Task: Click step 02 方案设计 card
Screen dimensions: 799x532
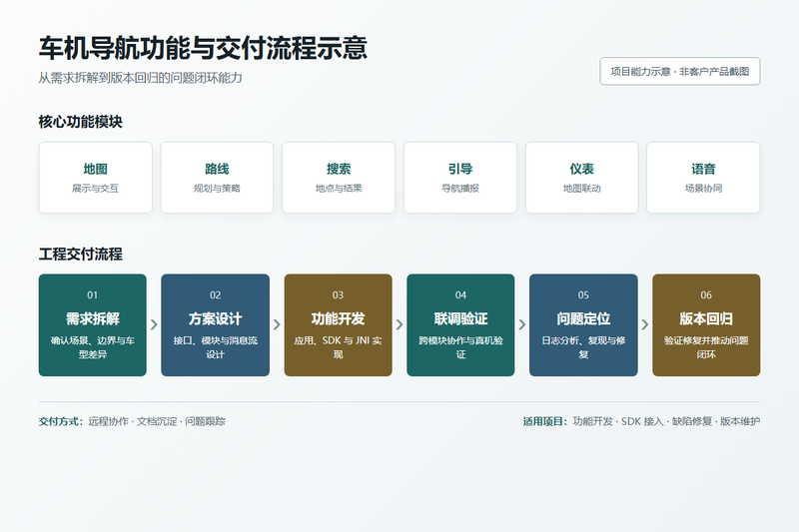Action: coord(215,325)
